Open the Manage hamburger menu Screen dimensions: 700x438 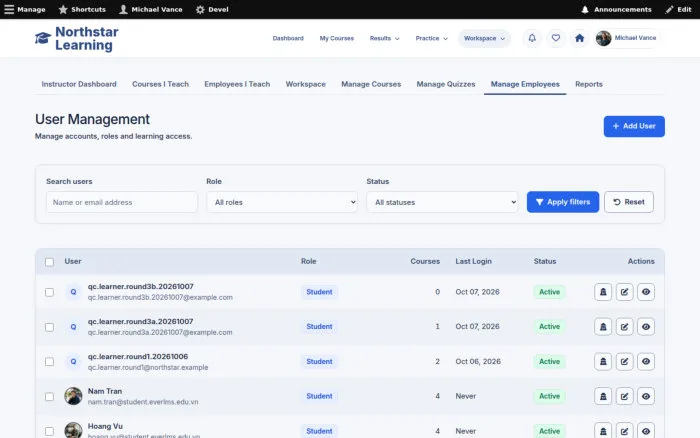pos(25,9)
